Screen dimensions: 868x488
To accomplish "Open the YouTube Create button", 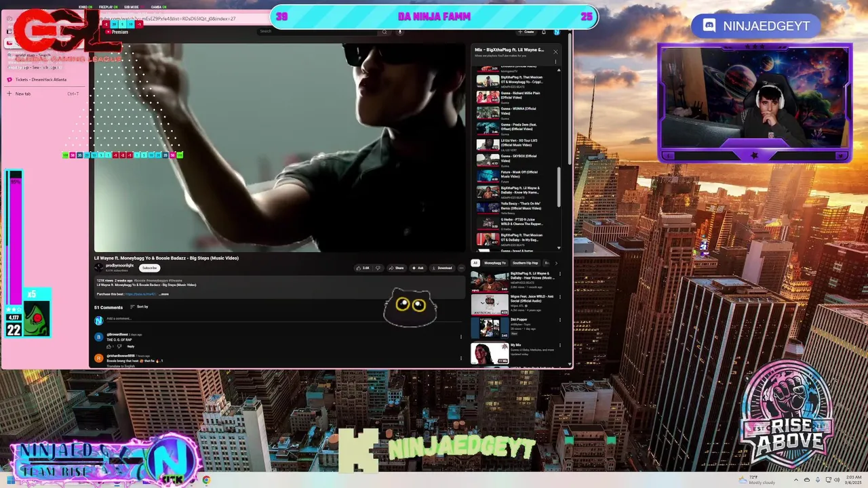I will pos(526,32).
